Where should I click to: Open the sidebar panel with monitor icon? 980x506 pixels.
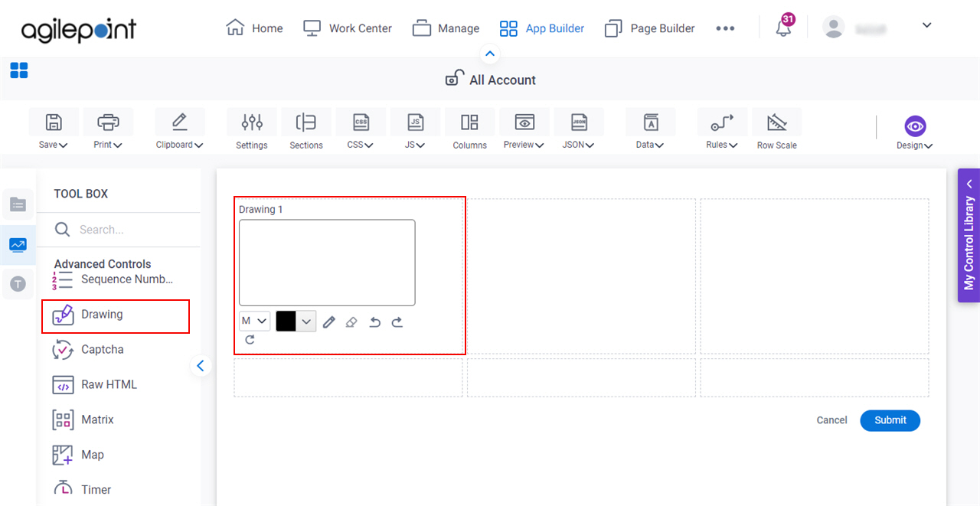(x=18, y=245)
